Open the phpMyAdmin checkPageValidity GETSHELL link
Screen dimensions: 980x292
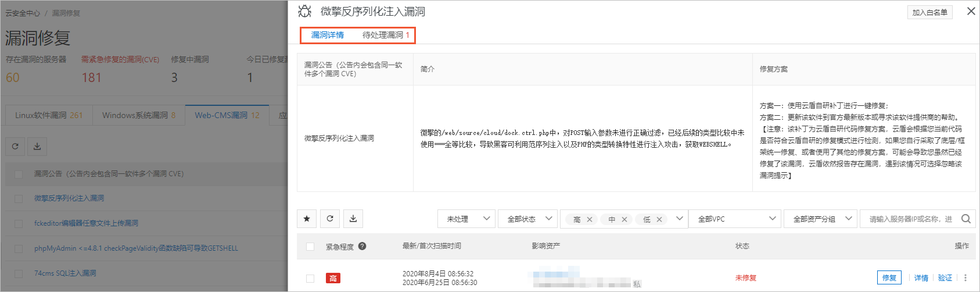click(136, 248)
